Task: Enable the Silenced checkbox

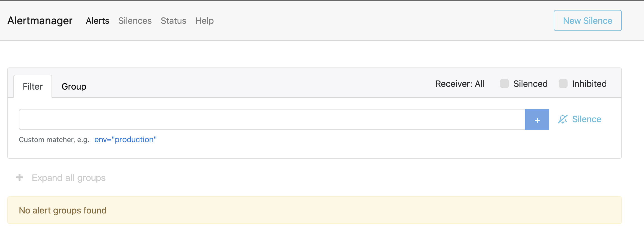Action: (x=504, y=84)
